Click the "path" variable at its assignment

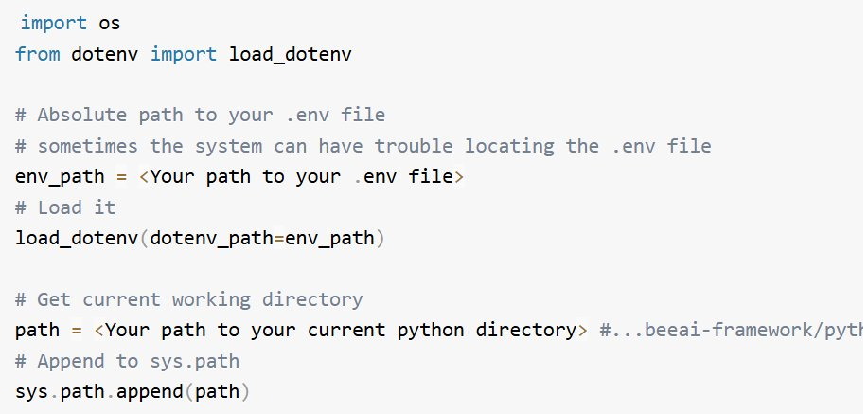37,331
